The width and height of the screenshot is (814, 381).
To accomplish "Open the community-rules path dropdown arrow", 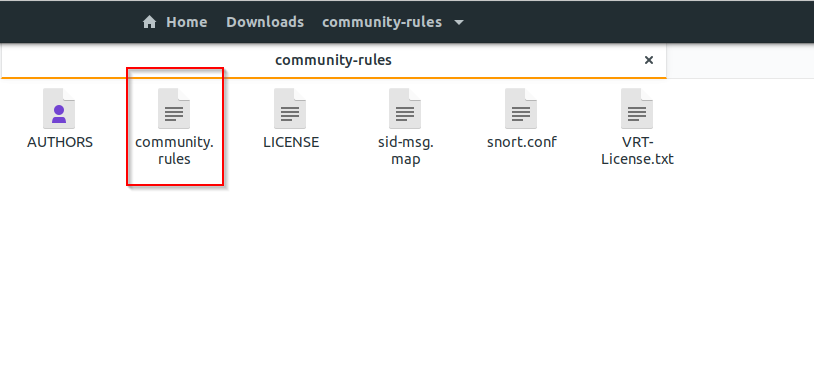I will pos(458,23).
